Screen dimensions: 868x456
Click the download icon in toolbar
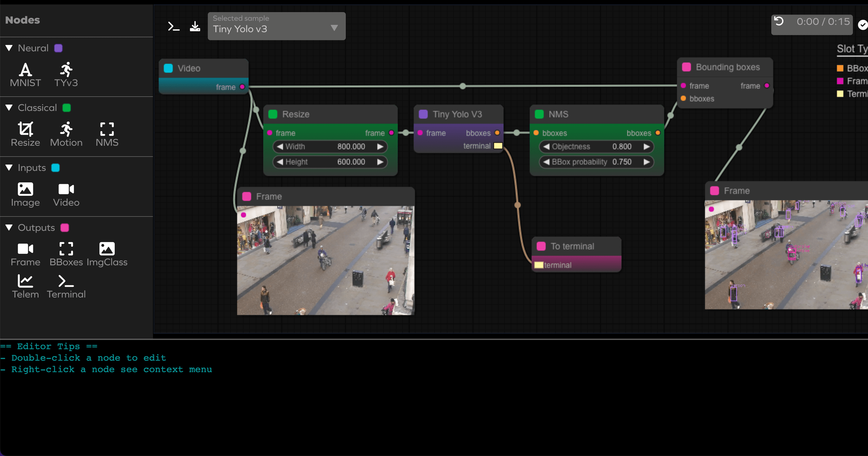pos(195,26)
